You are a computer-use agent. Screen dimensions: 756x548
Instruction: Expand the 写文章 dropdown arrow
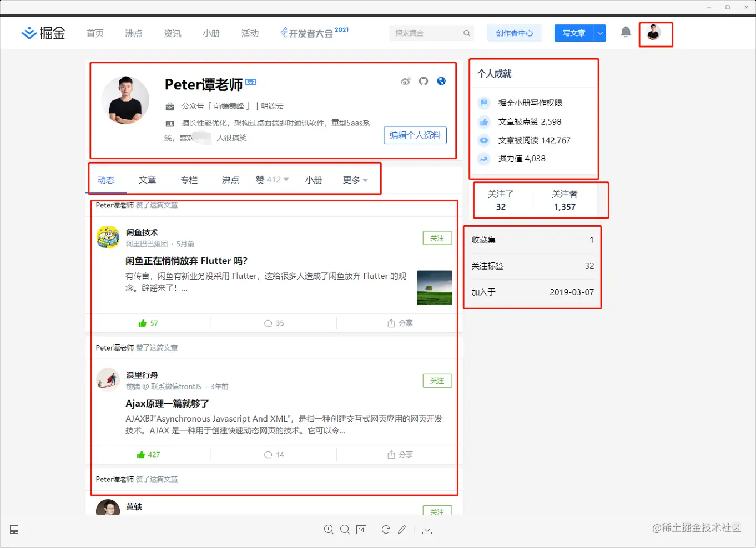[x=600, y=33]
